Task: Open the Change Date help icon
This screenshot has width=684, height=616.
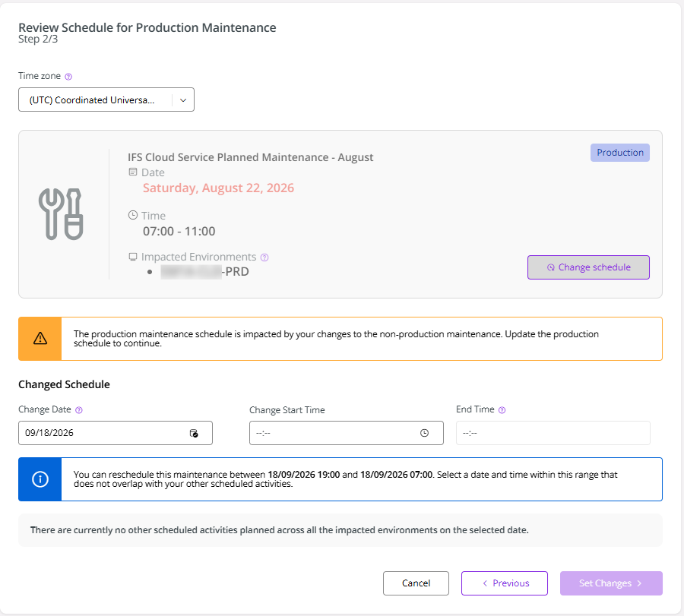Action: (x=78, y=410)
